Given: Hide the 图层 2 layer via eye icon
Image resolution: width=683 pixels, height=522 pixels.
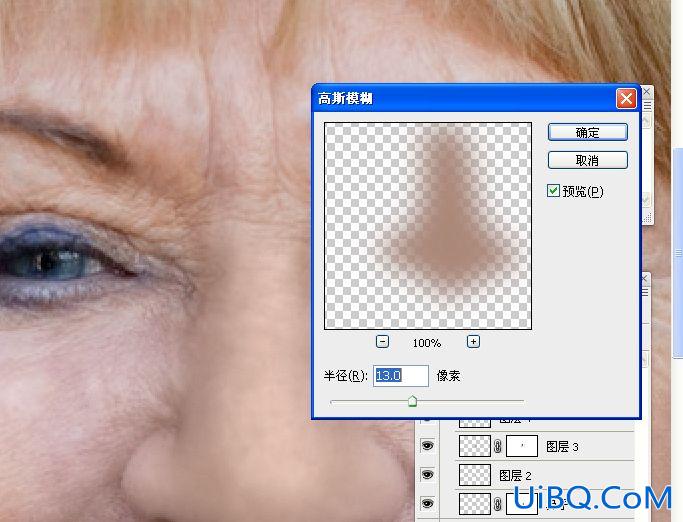Looking at the screenshot, I should point(428,475).
